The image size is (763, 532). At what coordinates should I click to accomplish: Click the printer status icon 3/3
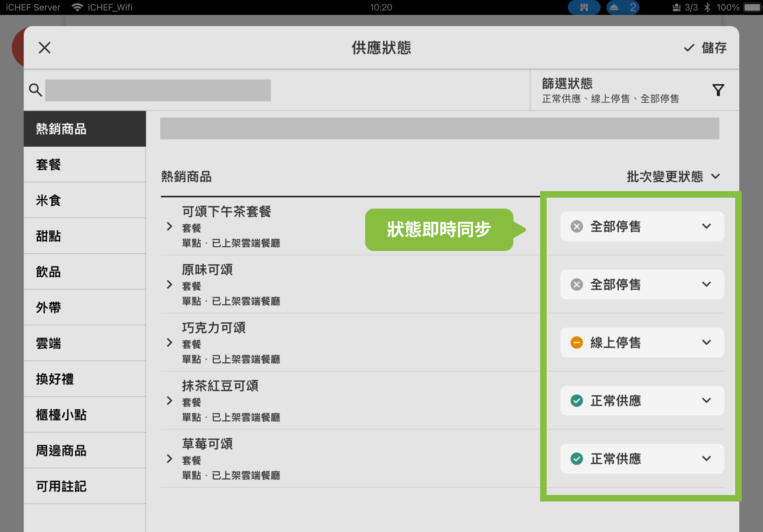click(x=676, y=7)
